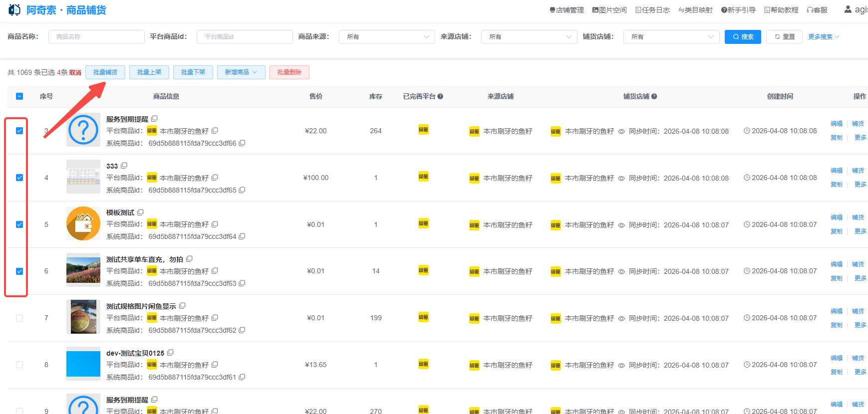
Task: Click the help icon beside 已完善平台
Action: (x=440, y=96)
